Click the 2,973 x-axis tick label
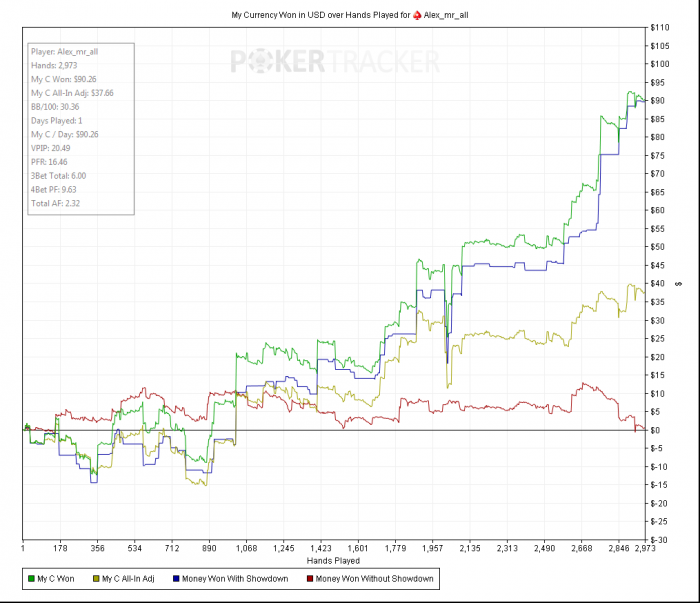700x603 pixels. tap(645, 548)
